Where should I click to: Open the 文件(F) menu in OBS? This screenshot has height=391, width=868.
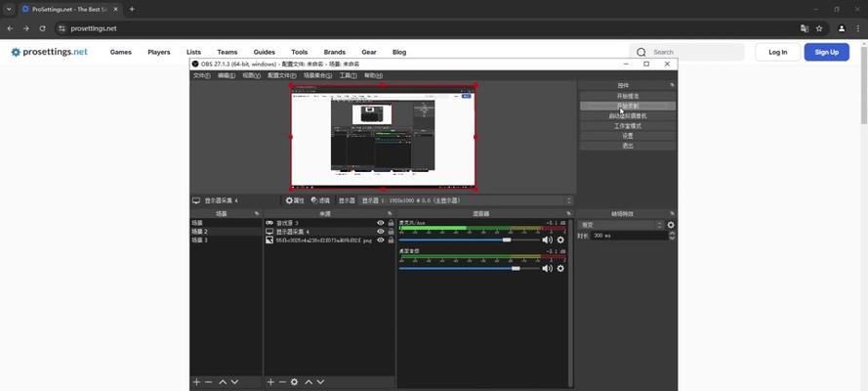(201, 75)
